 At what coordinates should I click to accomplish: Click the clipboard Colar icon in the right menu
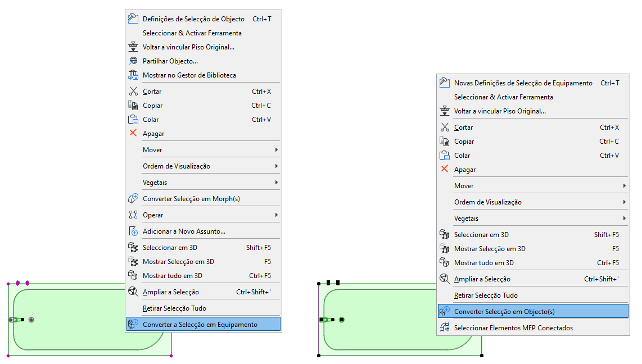click(445, 156)
